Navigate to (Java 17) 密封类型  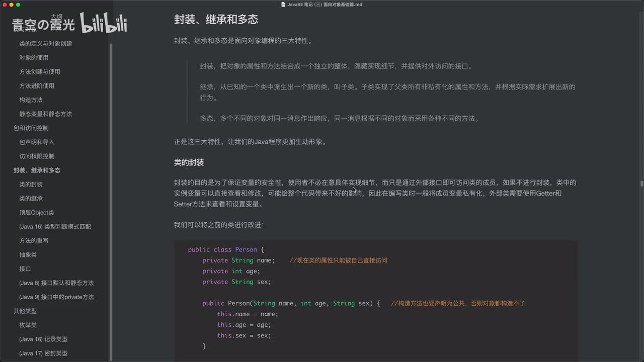coord(43,353)
